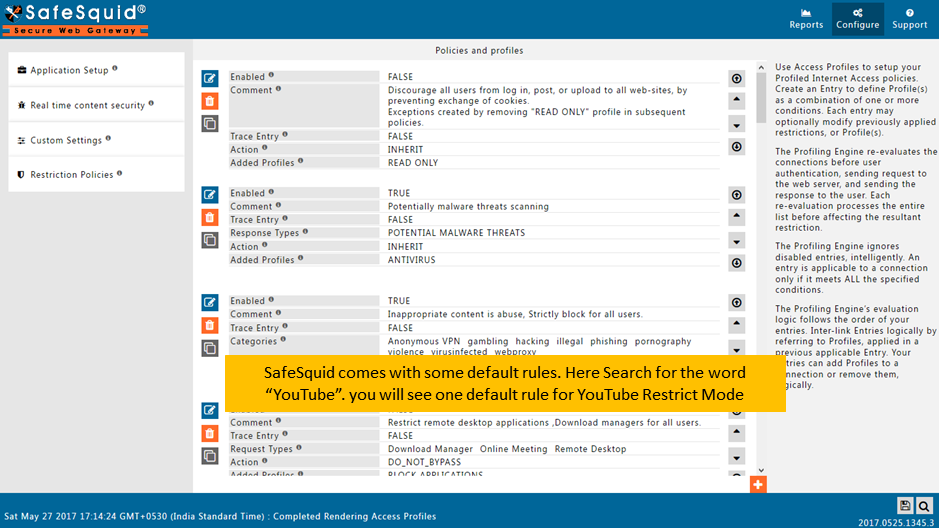Select the 'DO_NOT_BYPASS' action value
This screenshot has width=939, height=528.
(x=424, y=462)
